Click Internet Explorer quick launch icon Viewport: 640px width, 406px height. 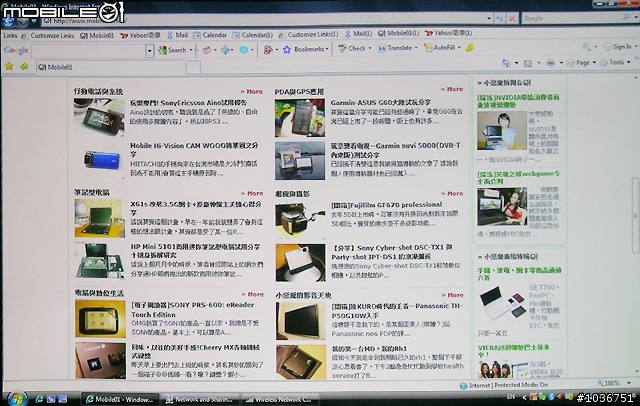(x=40, y=399)
